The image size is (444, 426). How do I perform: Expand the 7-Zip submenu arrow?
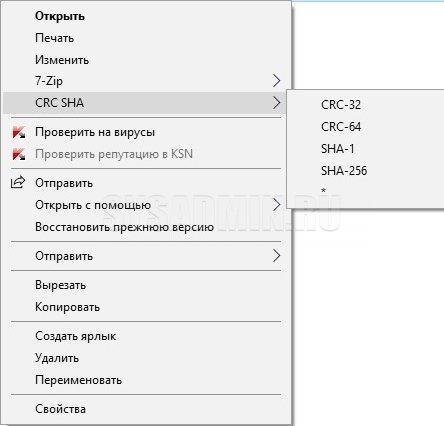[276, 81]
